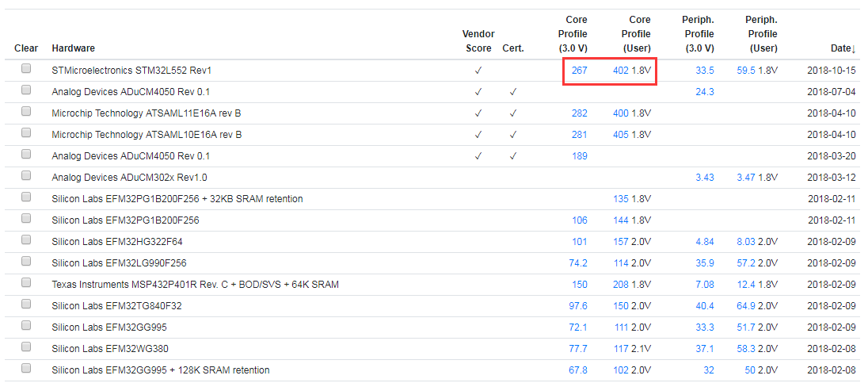Open the 67.8 core score link
868x383 pixels.
coord(578,370)
